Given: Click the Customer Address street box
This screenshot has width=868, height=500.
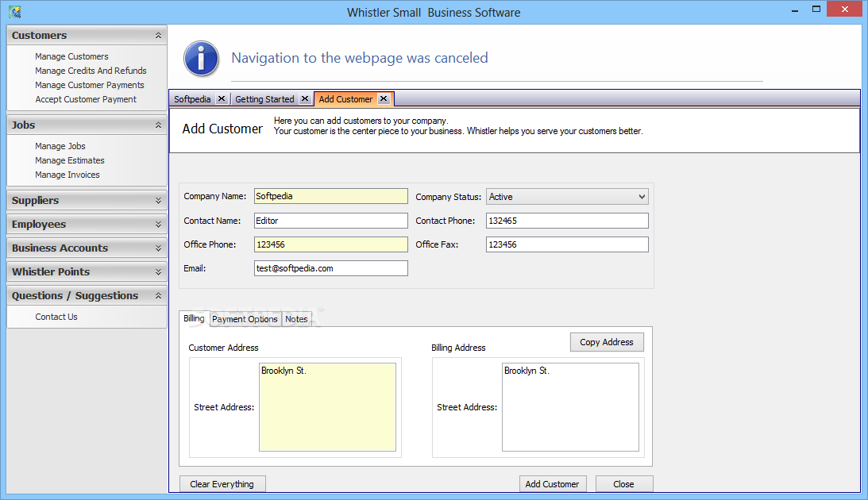Looking at the screenshot, I should point(328,407).
